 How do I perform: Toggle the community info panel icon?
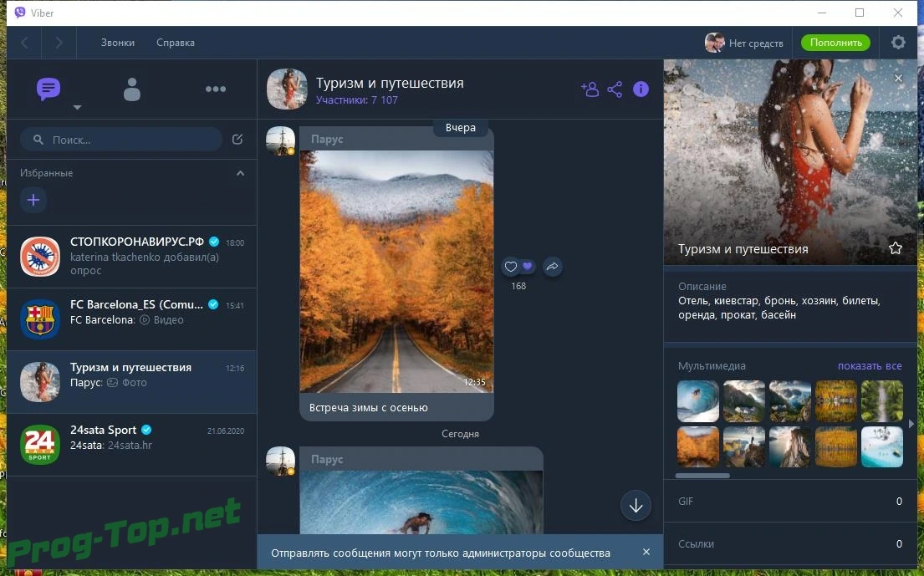641,89
